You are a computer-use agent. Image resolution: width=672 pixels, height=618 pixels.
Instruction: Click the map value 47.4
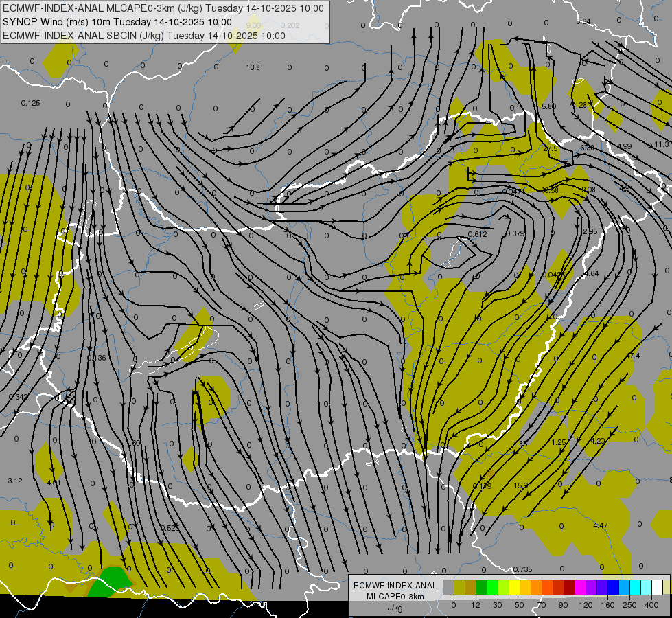633,356
